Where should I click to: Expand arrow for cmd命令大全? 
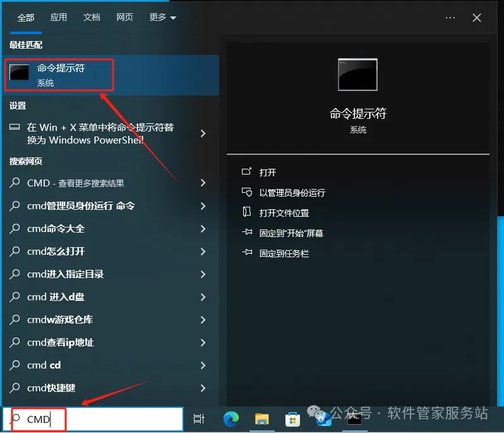point(203,229)
